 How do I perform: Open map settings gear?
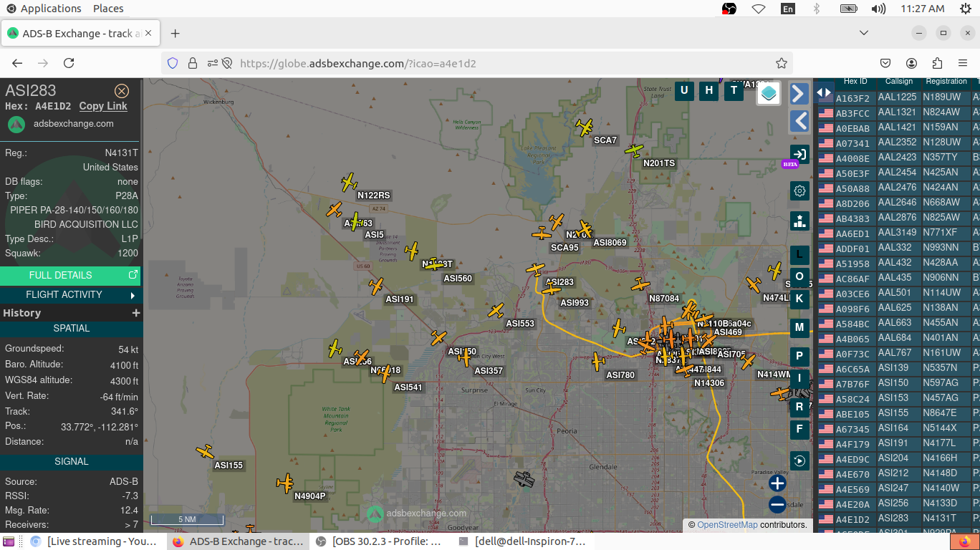pyautogui.click(x=800, y=191)
